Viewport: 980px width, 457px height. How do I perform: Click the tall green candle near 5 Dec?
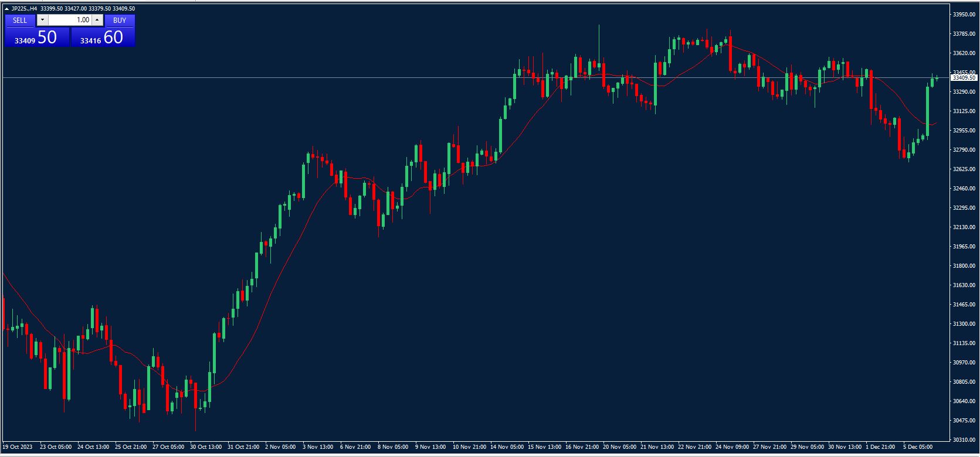tap(928, 110)
